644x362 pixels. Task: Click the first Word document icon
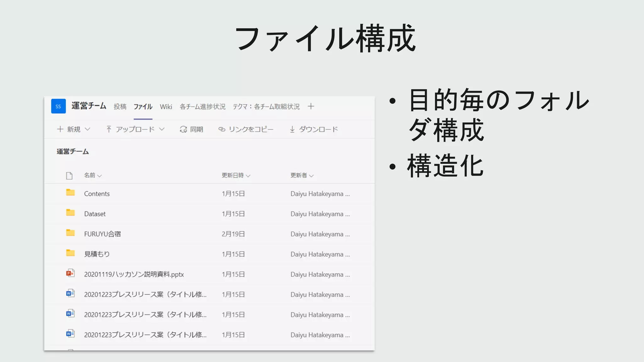(70, 293)
